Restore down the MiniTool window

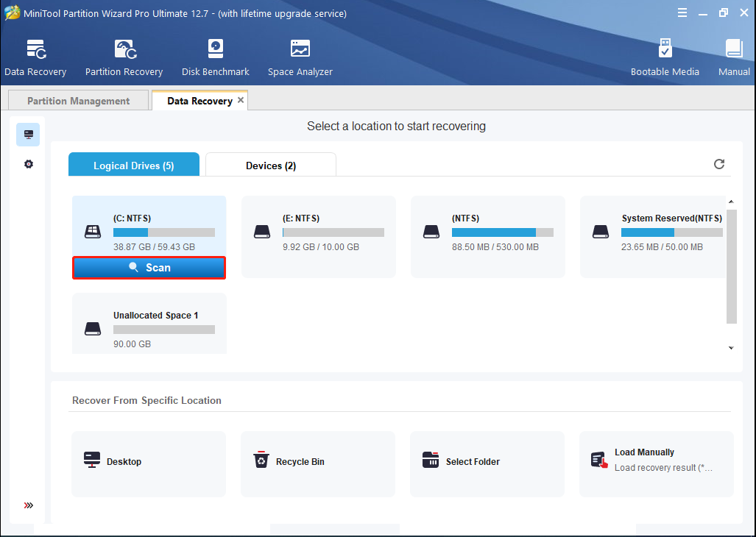click(x=724, y=13)
